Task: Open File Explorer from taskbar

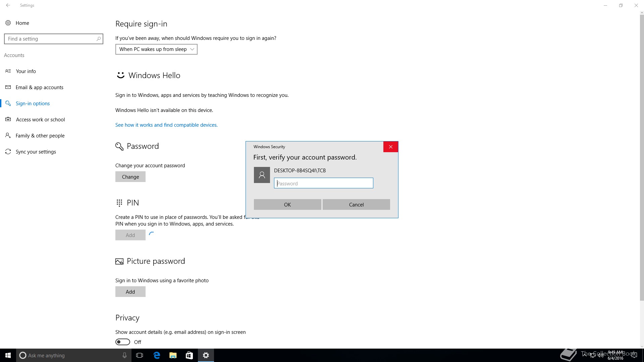Action: [x=173, y=355]
